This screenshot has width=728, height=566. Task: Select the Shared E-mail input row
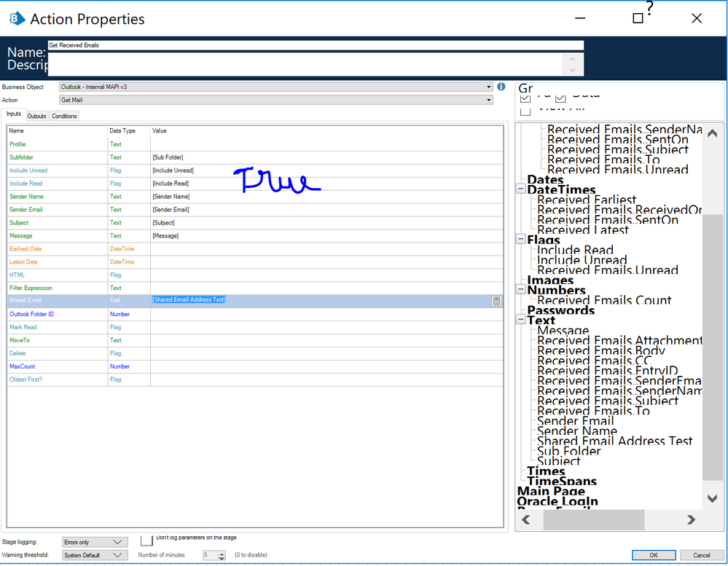coord(255,301)
